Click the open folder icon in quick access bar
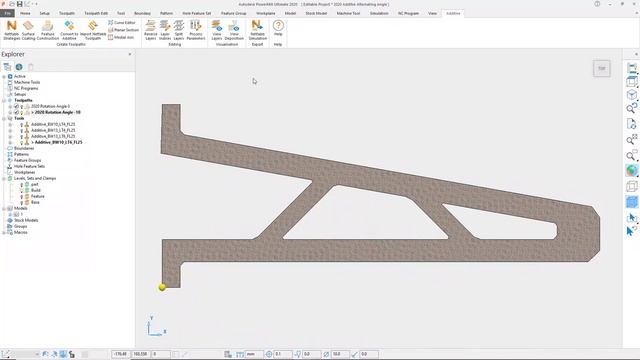 (x=12, y=4)
